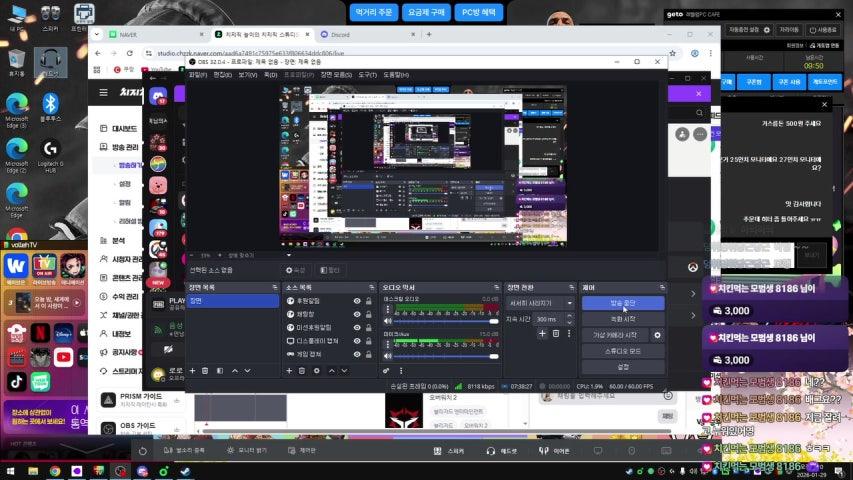This screenshot has height=480, width=853.
Task: Delete the selected scene using the trash icon
Action: (205, 370)
